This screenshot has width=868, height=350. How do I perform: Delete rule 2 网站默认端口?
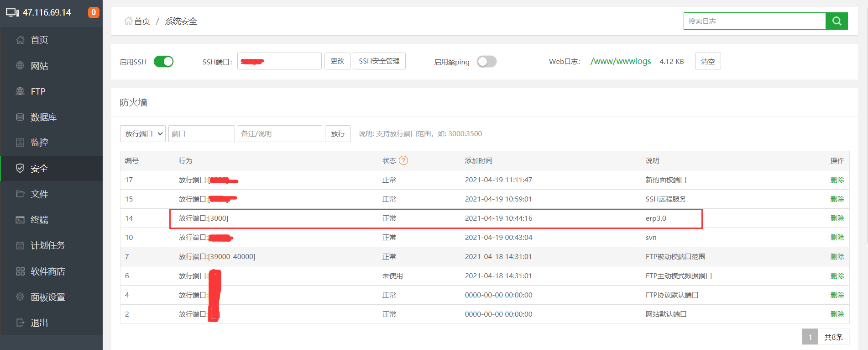click(x=837, y=314)
